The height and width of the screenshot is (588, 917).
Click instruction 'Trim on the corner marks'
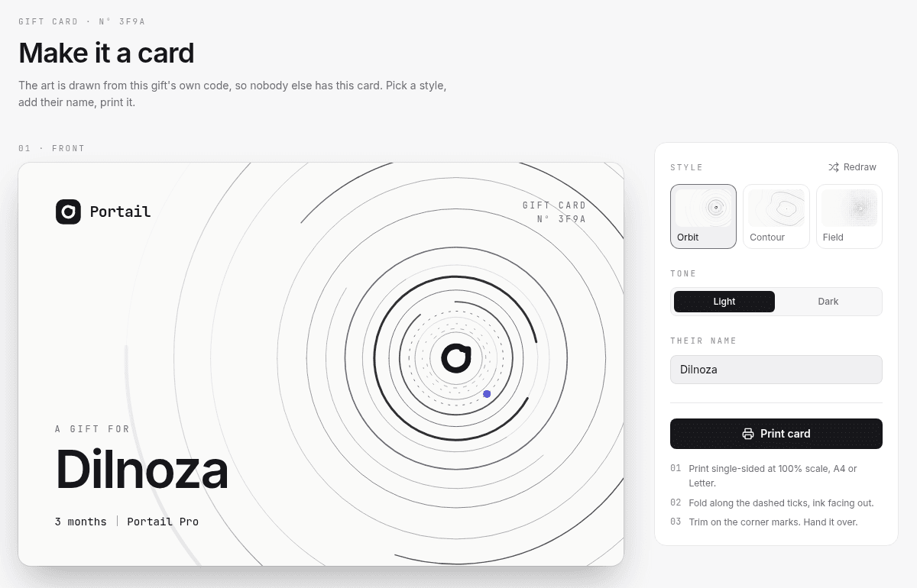point(773,522)
